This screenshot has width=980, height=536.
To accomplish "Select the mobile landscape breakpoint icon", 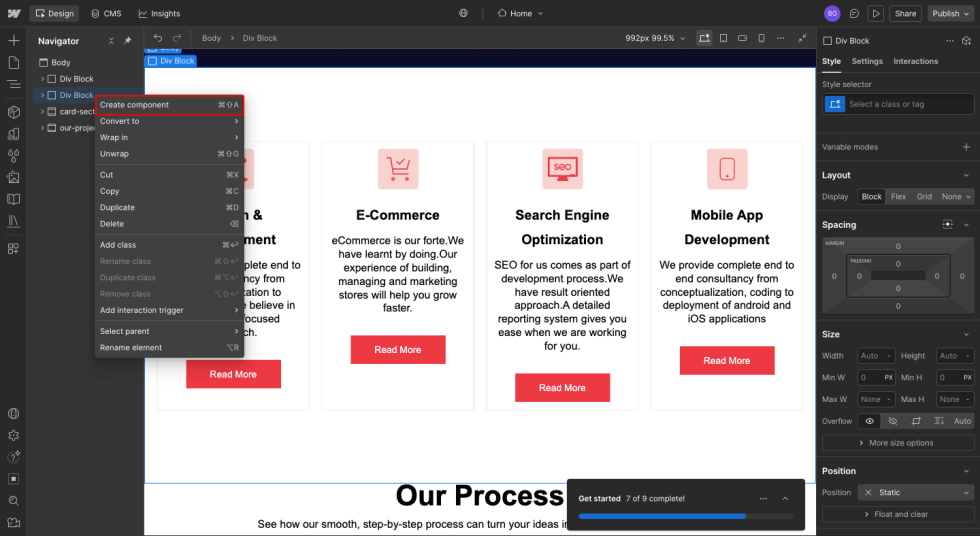I will [x=742, y=38].
